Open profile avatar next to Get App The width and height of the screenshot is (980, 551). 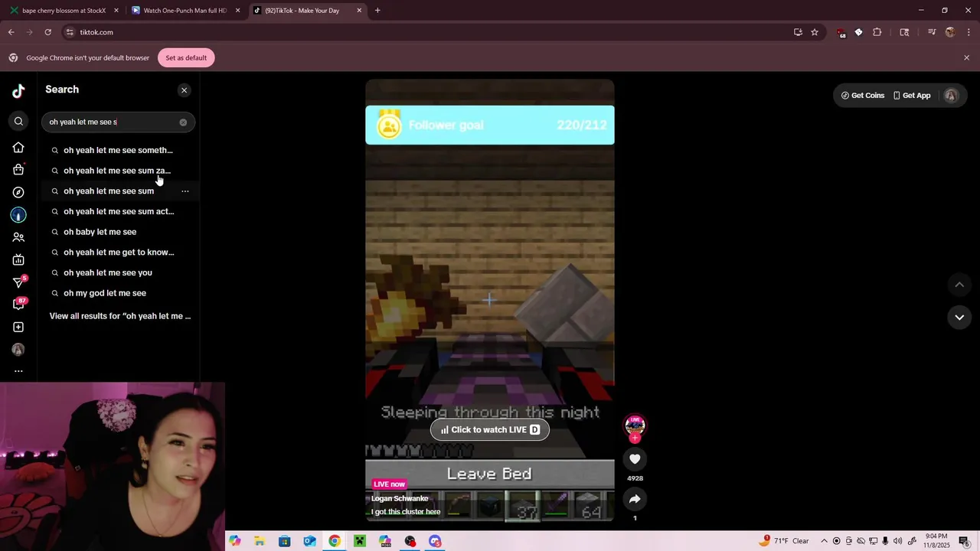pos(951,96)
